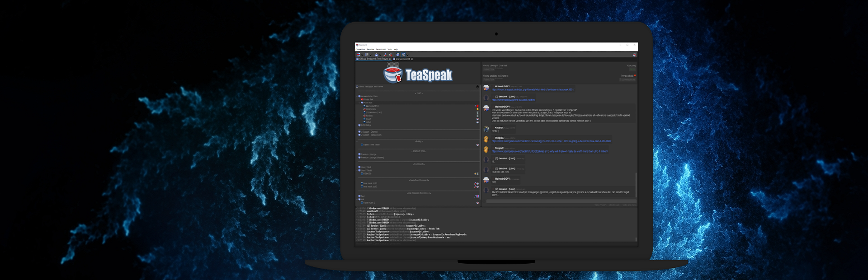Click the away status toolbar icon
The height and width of the screenshot is (280, 868).
click(x=376, y=55)
